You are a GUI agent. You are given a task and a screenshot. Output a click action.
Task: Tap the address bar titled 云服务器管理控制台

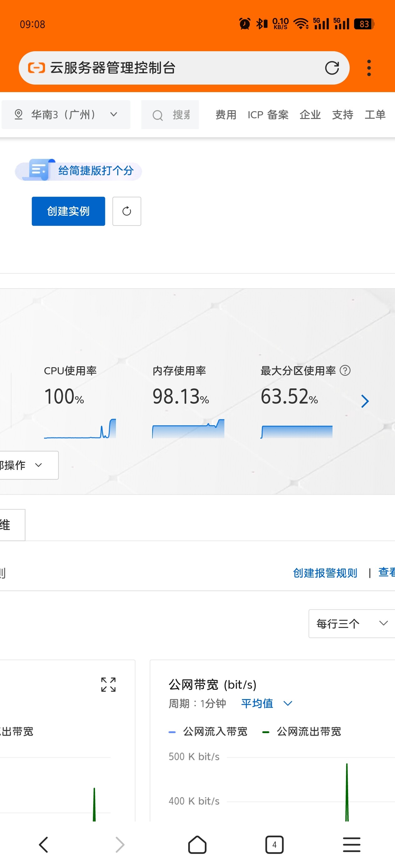click(x=184, y=68)
